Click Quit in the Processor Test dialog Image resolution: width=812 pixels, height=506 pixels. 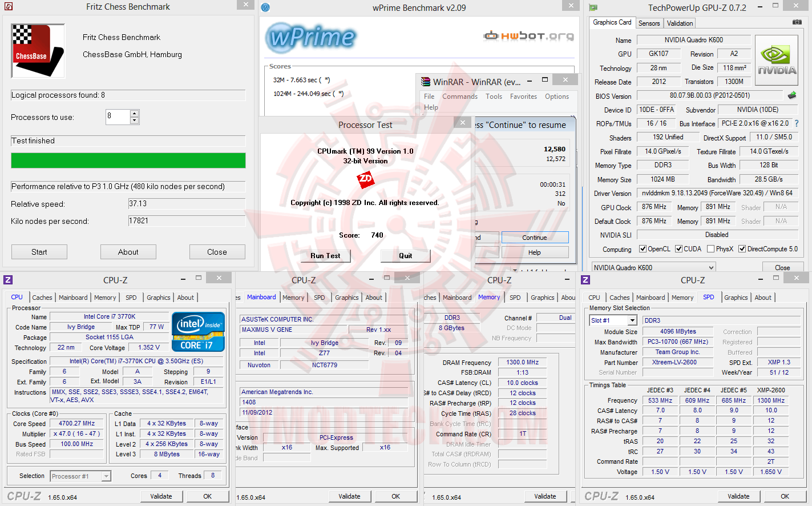coord(406,256)
